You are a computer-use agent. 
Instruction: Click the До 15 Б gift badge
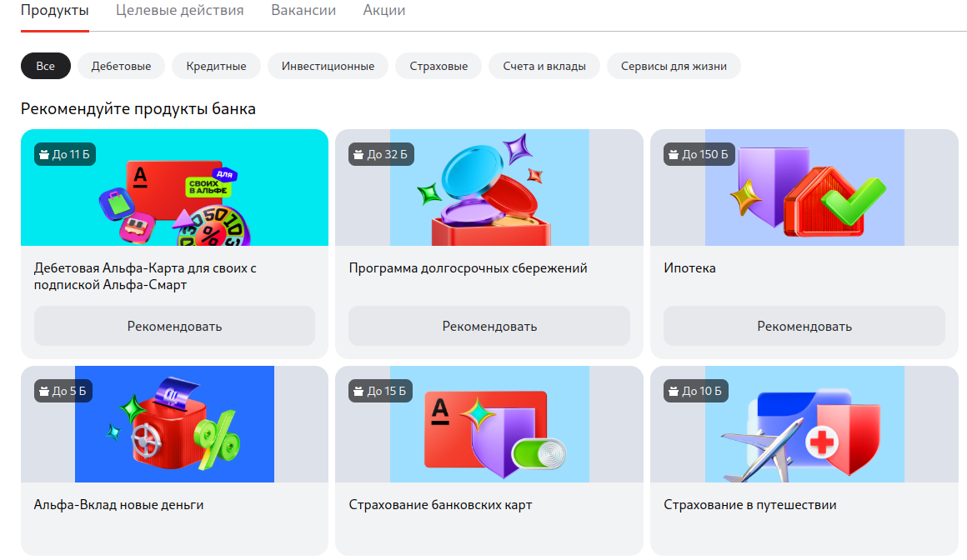pyautogui.click(x=380, y=391)
